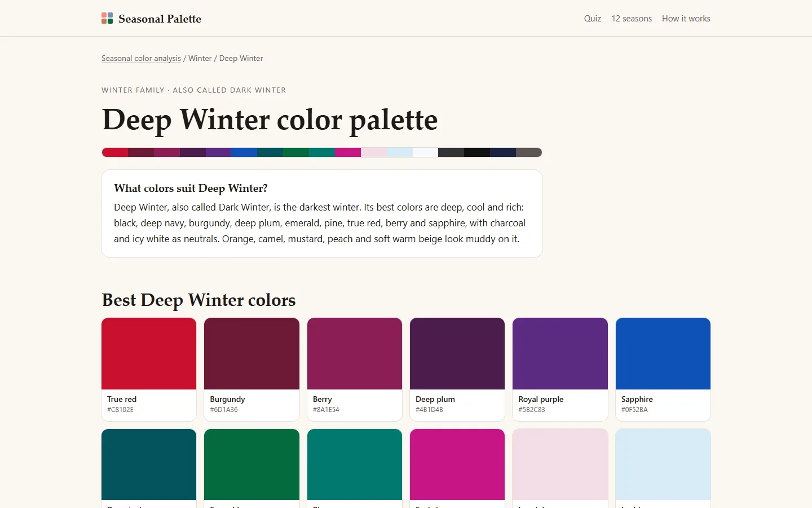Click the pale pink segment in palette strip
The height and width of the screenshot is (508, 812).
click(374, 152)
